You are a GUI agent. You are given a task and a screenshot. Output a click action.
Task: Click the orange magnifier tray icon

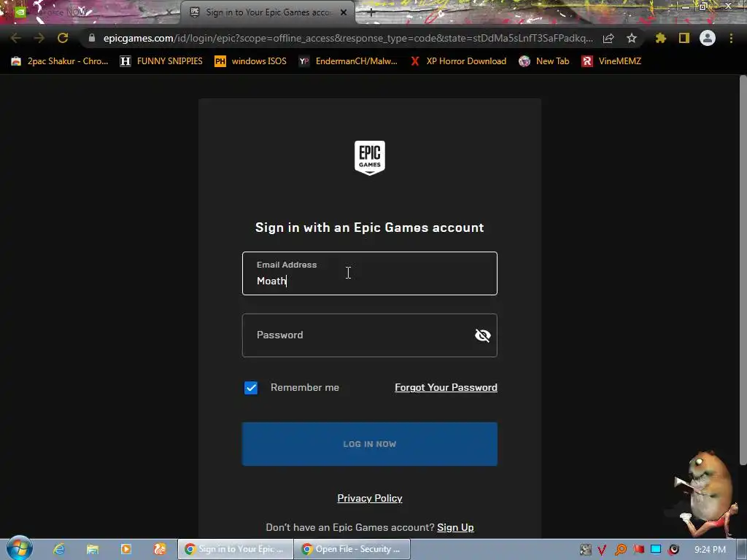621,550
